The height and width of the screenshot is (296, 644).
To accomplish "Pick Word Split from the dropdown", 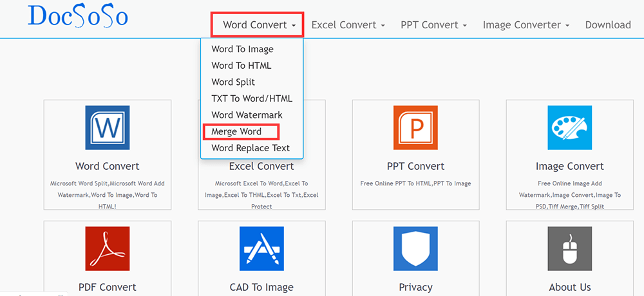I will click(x=233, y=82).
